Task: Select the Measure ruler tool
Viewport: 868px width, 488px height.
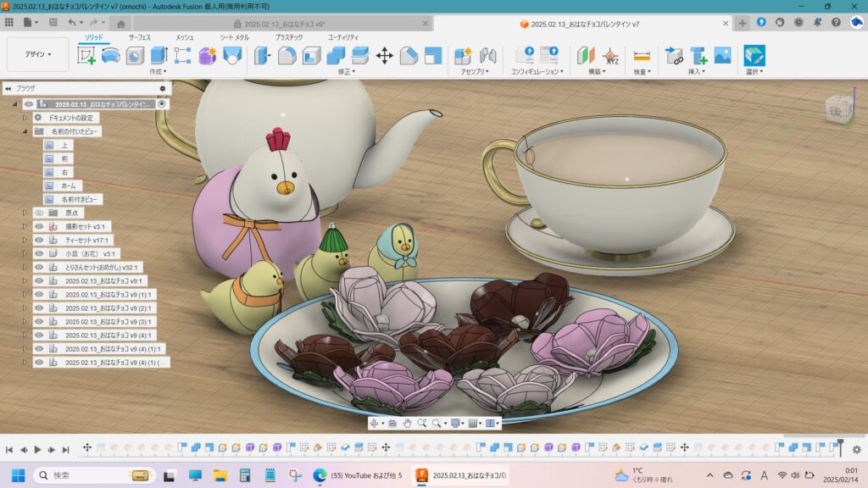Action: point(642,56)
